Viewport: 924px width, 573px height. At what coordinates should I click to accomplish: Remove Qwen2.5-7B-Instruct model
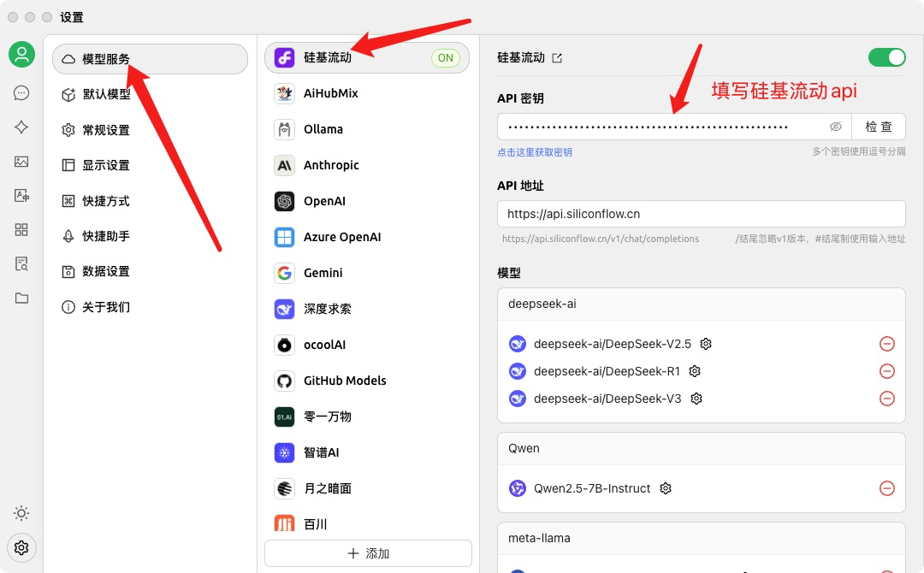tap(887, 488)
